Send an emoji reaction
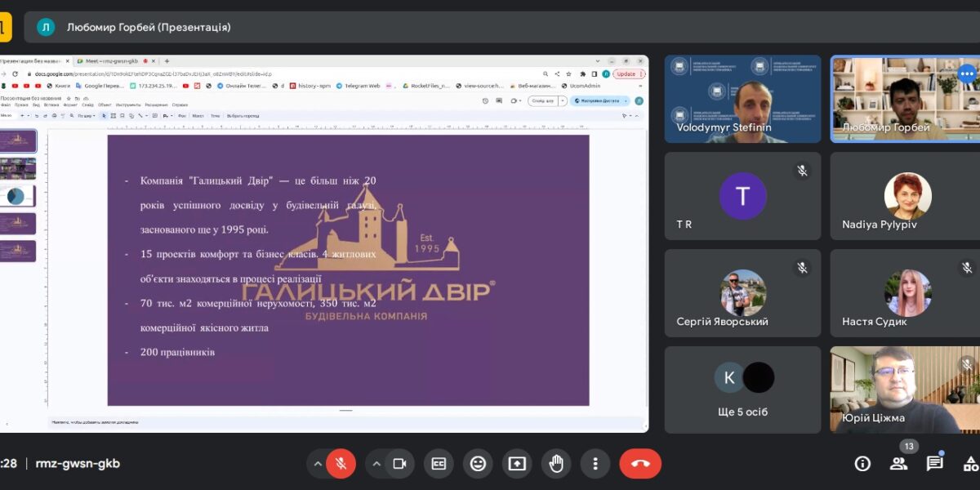This screenshot has height=490, width=980. point(478,464)
